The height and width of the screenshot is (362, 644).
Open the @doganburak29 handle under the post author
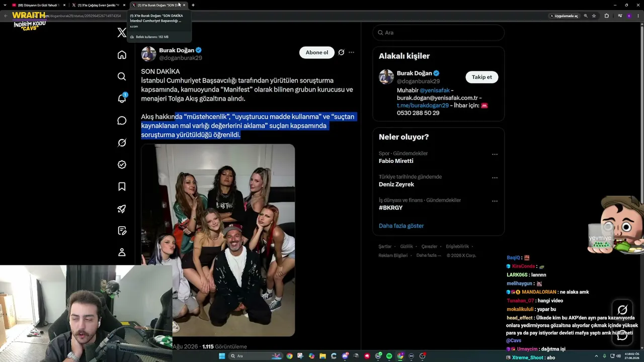tap(181, 58)
